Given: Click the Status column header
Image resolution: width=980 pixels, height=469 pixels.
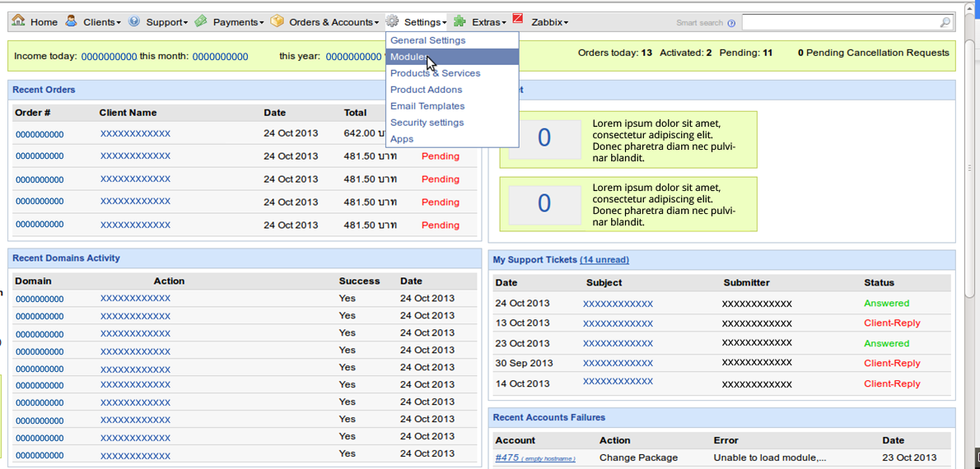Looking at the screenshot, I should tap(880, 283).
